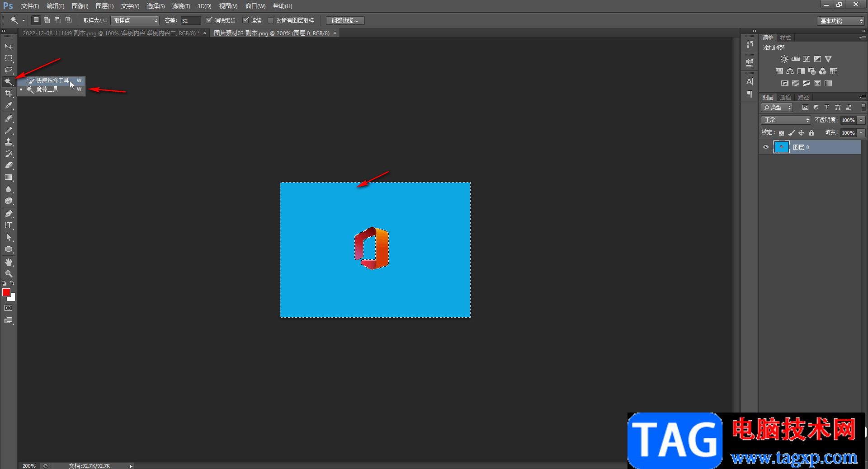868x469 pixels.
Task: Open the Paragraph panel icon
Action: click(x=750, y=94)
